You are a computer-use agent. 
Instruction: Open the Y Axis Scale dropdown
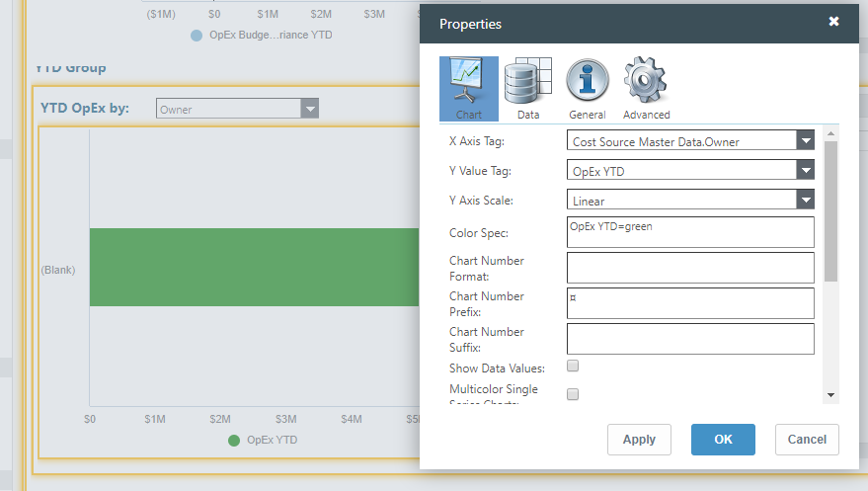[x=806, y=201]
